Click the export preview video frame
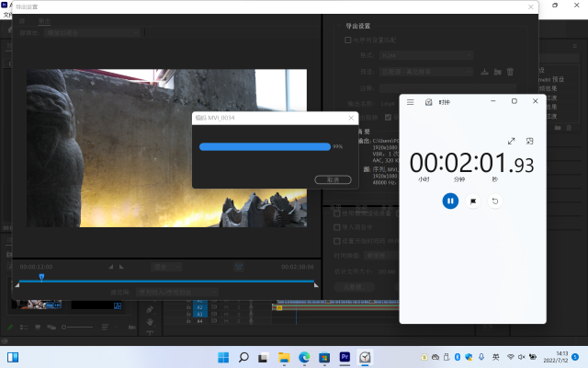This screenshot has width=588, height=368. coord(166,148)
